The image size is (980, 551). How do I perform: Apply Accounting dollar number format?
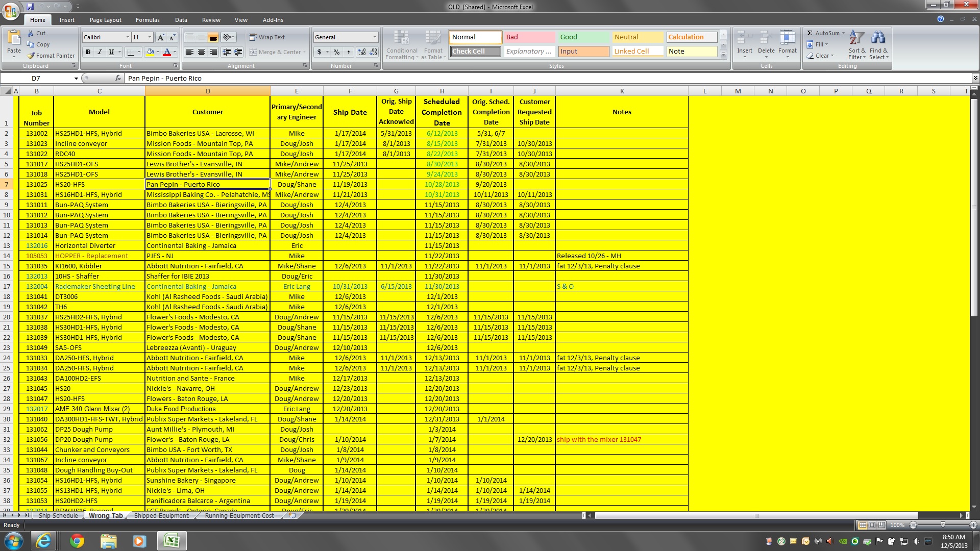[320, 52]
